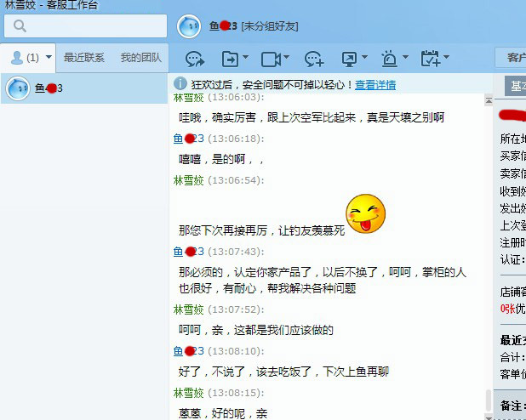Click the info icon in the notice bar
This screenshot has width=526, height=420.
click(x=180, y=83)
